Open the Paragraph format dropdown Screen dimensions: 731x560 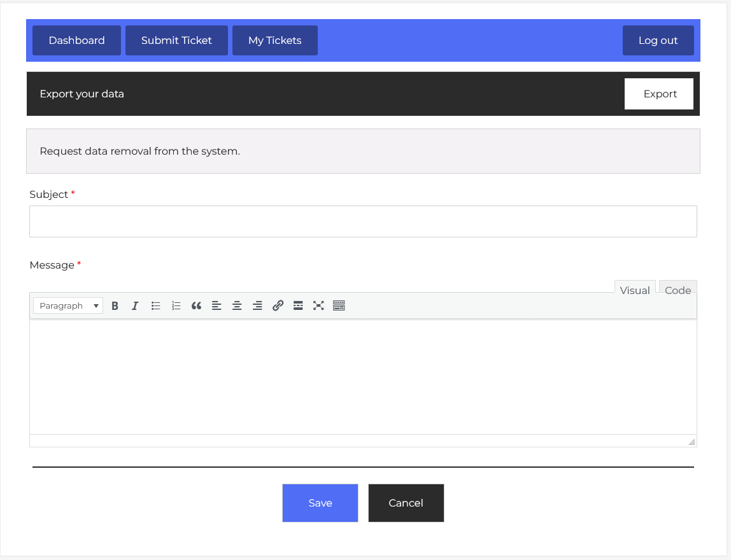click(68, 306)
